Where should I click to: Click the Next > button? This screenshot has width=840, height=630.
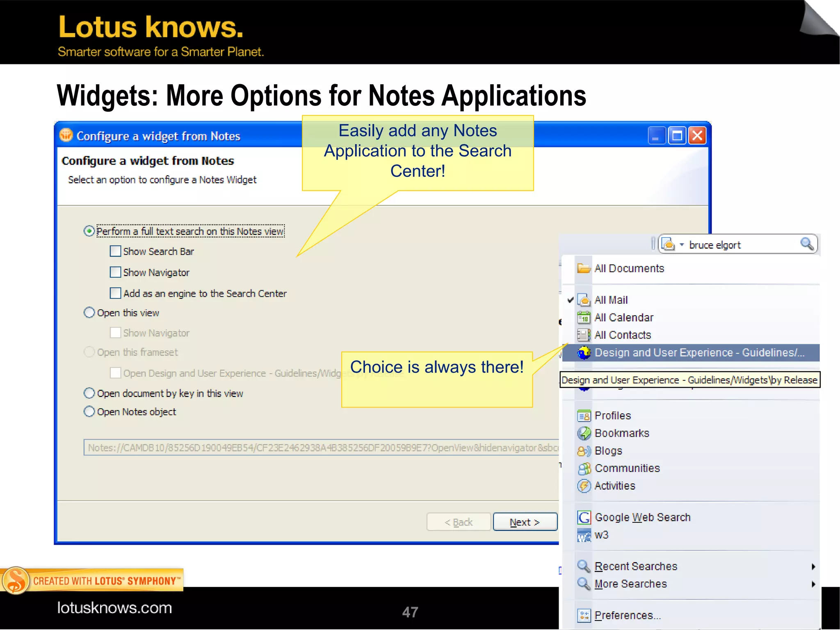click(525, 522)
